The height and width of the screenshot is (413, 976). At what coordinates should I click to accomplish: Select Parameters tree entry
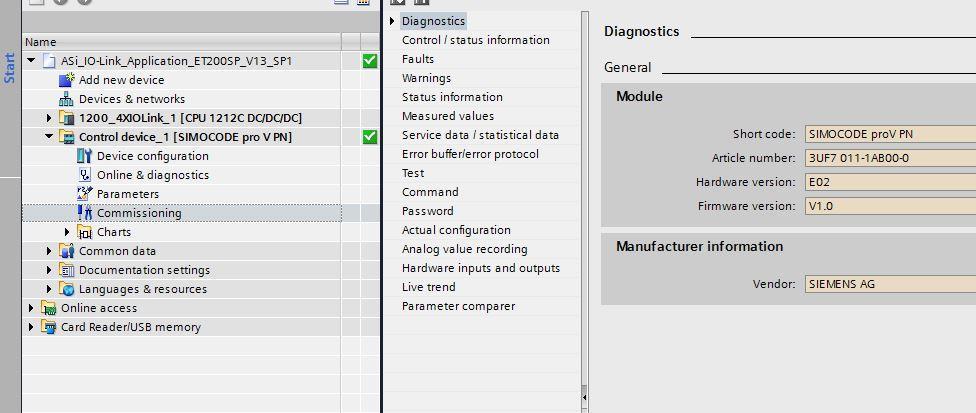[128, 194]
